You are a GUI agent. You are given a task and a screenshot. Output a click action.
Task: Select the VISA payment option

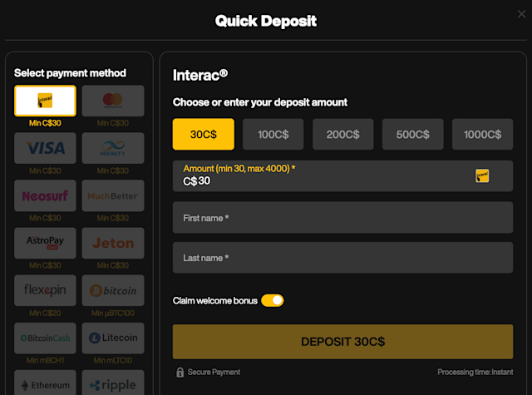(x=45, y=148)
